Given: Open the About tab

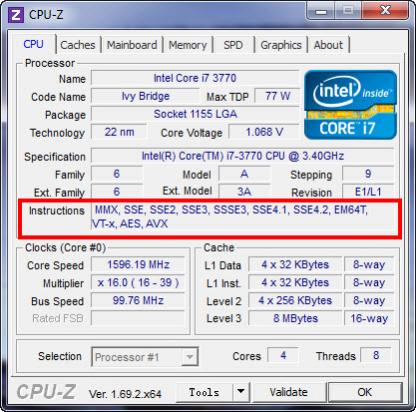Looking at the screenshot, I should [328, 45].
